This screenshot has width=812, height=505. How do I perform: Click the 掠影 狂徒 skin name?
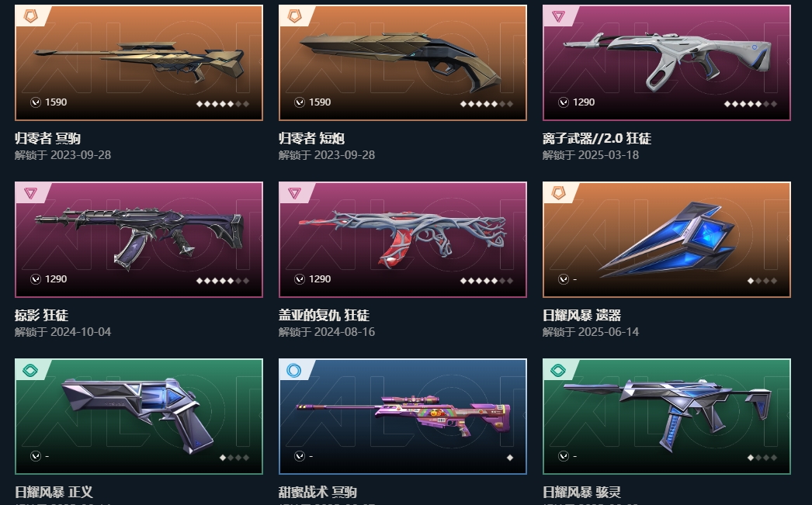(41, 315)
